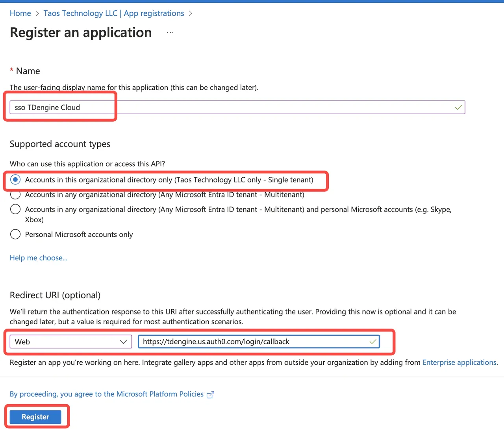Open the Microsoft Platform Policies agreement link

(x=107, y=394)
